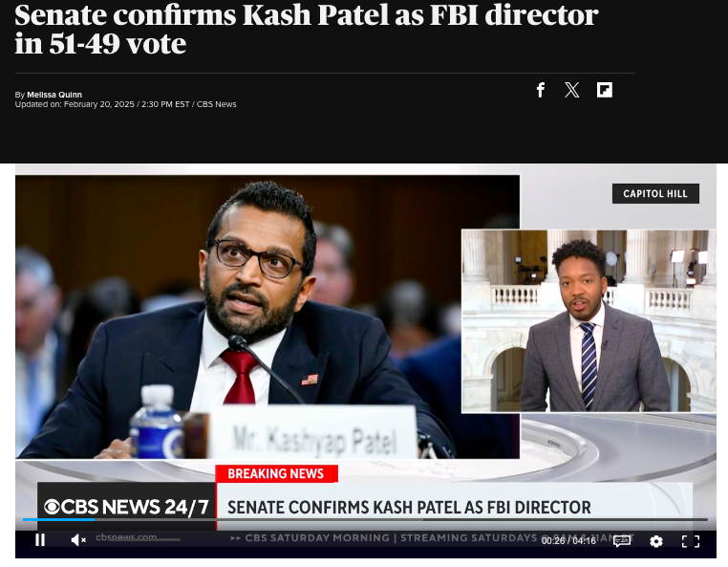This screenshot has height=567, width=728.
Task: Pause the video playback
Action: [x=40, y=540]
